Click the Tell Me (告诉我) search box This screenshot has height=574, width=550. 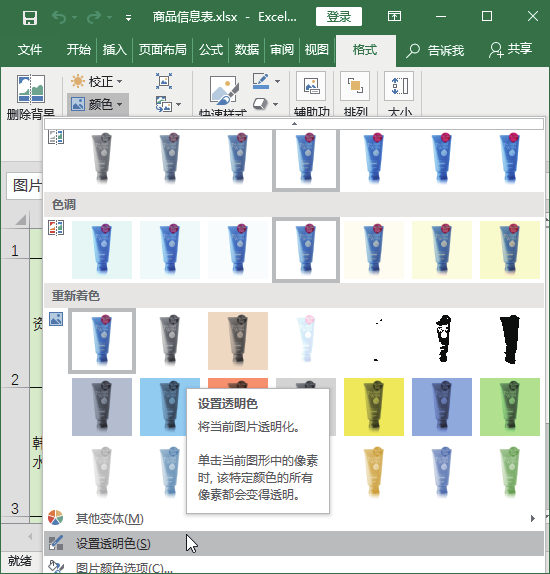[435, 50]
